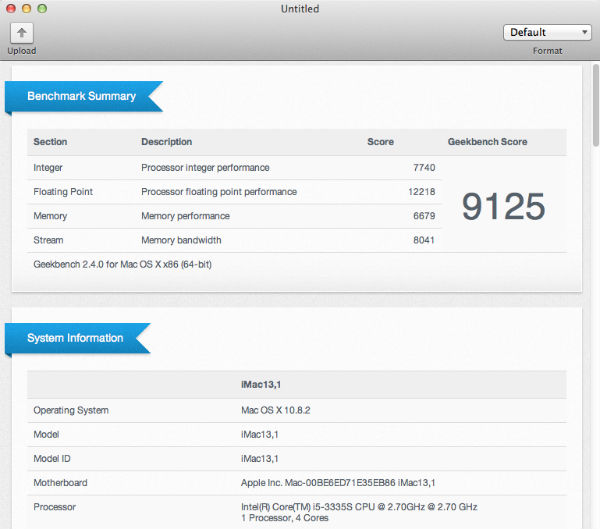The image size is (600, 529).
Task: Click the overall Geekbench score 9125
Action: click(503, 206)
